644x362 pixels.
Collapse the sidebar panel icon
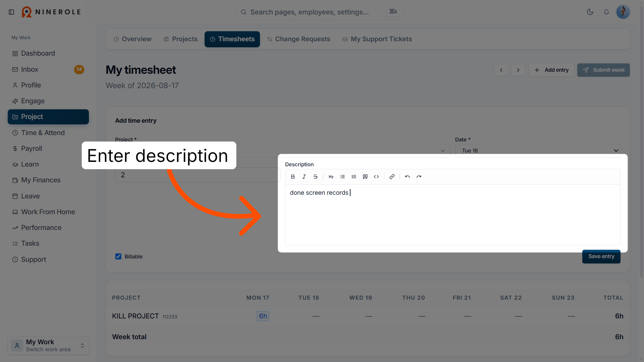[11, 12]
